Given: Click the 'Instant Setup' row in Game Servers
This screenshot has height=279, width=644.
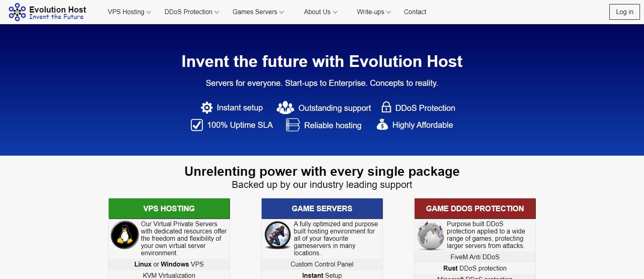Looking at the screenshot, I should (x=322, y=275).
